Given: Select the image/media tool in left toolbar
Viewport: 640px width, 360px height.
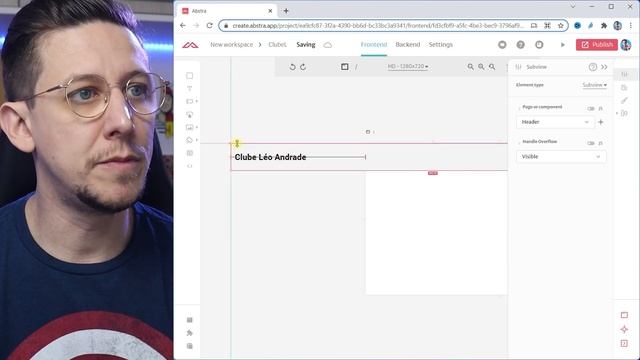Looking at the screenshot, I should pyautogui.click(x=189, y=127).
